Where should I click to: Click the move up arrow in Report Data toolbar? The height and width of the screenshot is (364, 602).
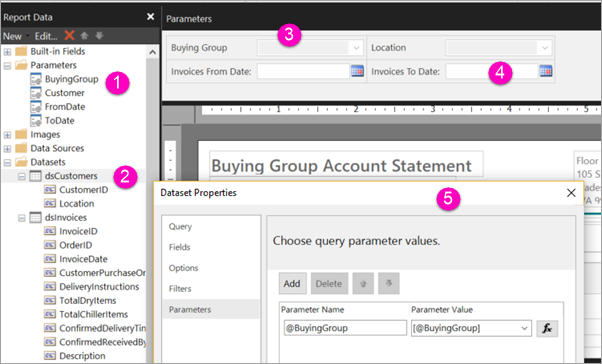(x=84, y=36)
